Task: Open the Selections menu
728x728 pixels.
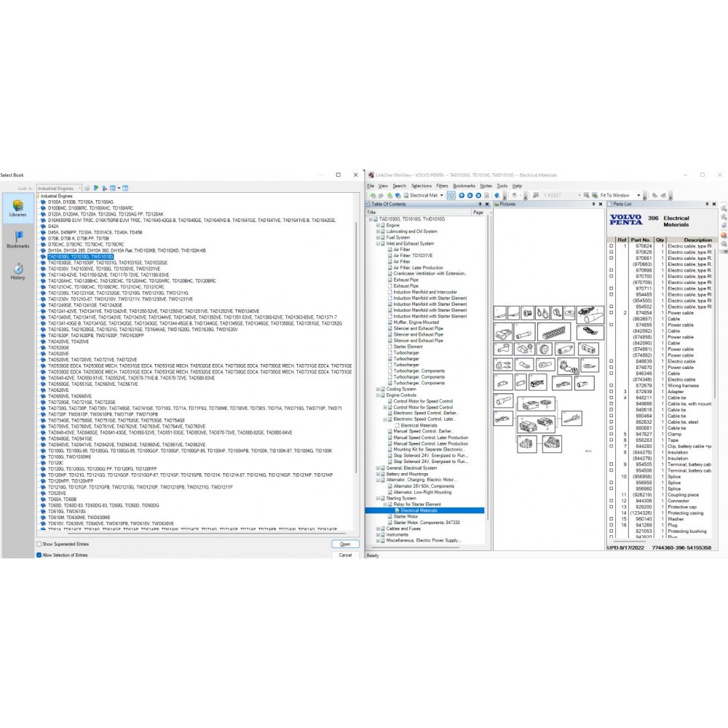Action: coord(421,186)
